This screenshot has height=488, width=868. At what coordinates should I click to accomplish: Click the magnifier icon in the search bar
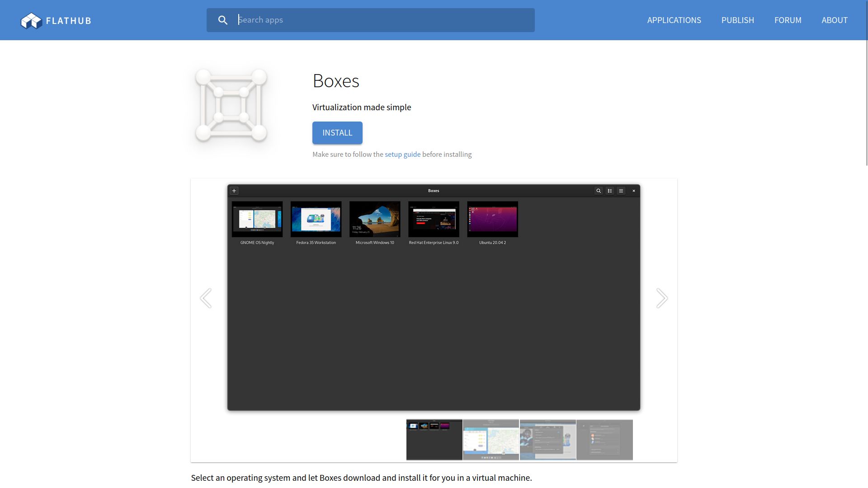(223, 20)
